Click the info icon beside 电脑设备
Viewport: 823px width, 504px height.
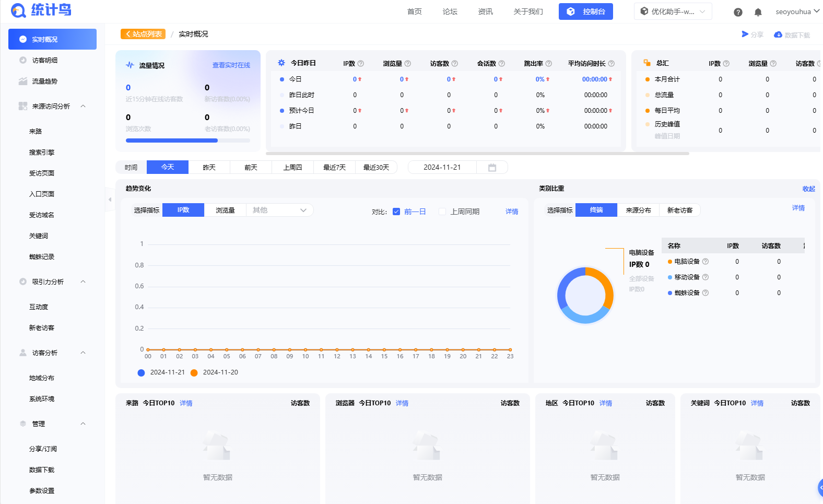706,262
